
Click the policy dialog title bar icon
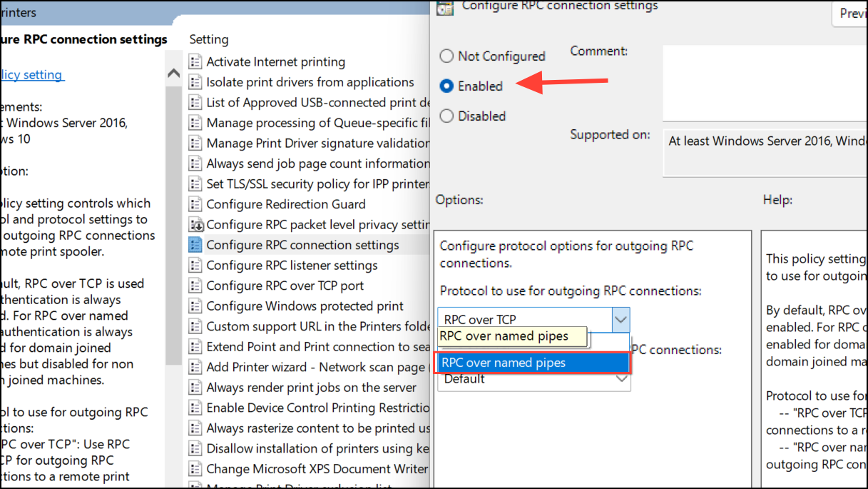coord(444,8)
